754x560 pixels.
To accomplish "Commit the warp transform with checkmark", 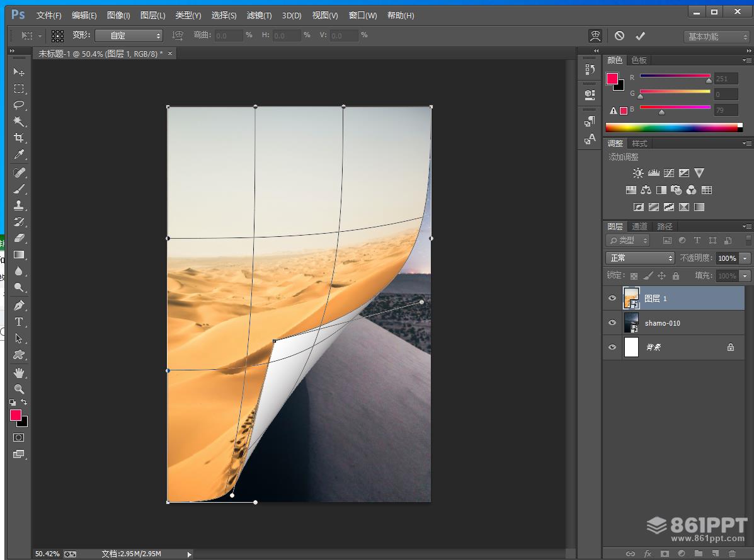I will (640, 35).
